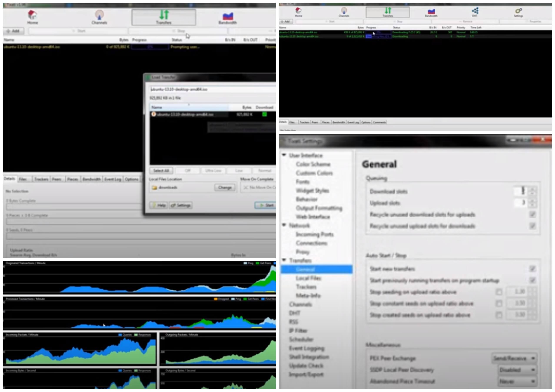The image size is (555, 392).
Task: Enable Stop created seeds on upload ratio above
Action: (x=499, y=315)
